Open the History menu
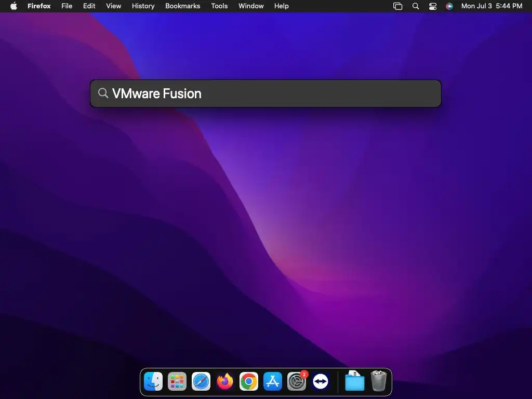This screenshot has width=532, height=399. pos(143,6)
